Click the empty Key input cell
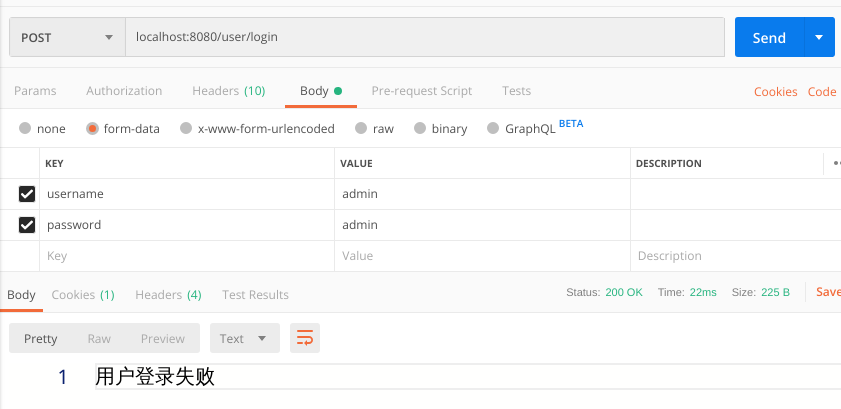 [x=188, y=256]
